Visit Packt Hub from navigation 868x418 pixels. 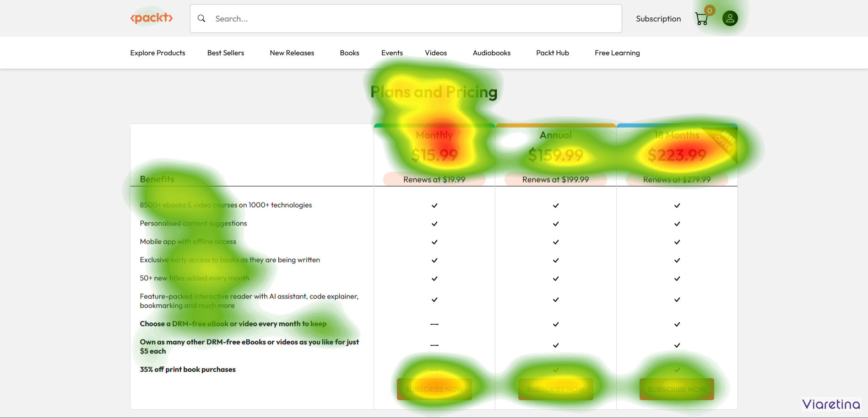553,53
